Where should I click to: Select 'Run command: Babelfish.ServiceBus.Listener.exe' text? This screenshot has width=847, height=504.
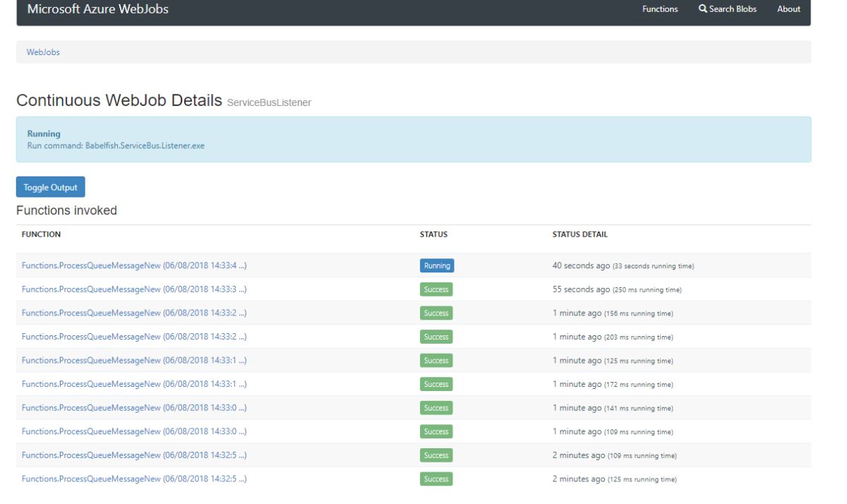pos(116,145)
